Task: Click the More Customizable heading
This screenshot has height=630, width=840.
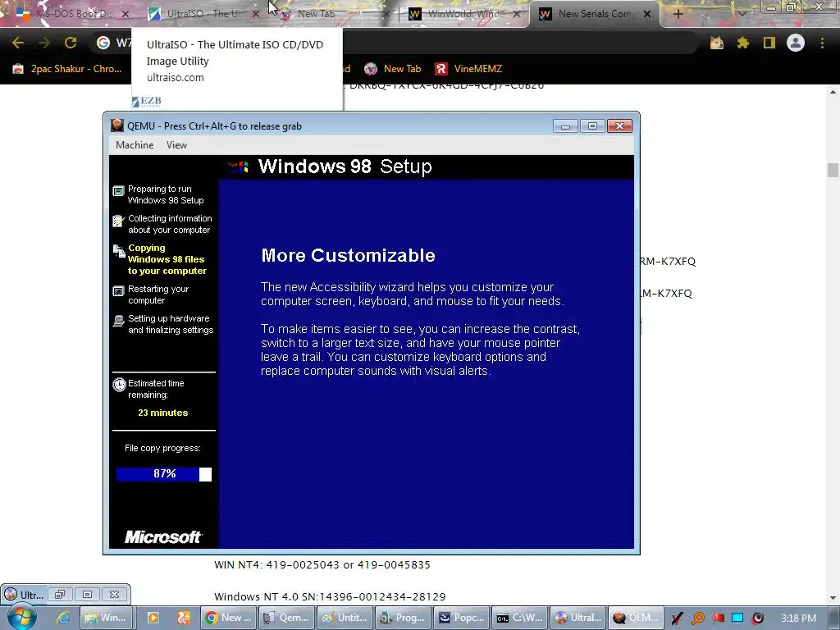Action: click(348, 256)
